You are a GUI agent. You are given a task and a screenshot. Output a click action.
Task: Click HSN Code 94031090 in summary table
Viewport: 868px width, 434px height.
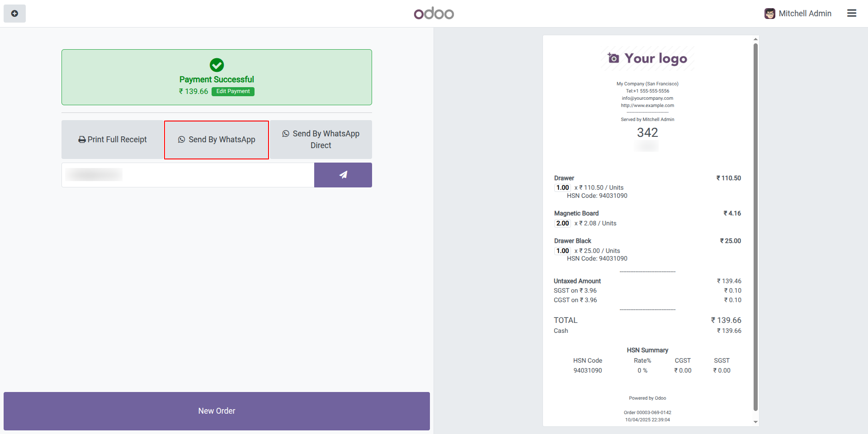click(588, 370)
